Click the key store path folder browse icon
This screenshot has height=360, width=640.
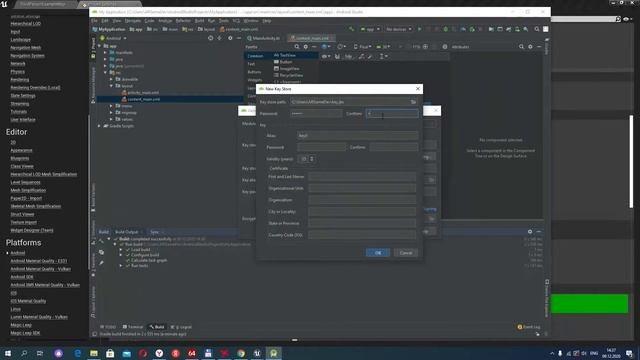click(413, 102)
